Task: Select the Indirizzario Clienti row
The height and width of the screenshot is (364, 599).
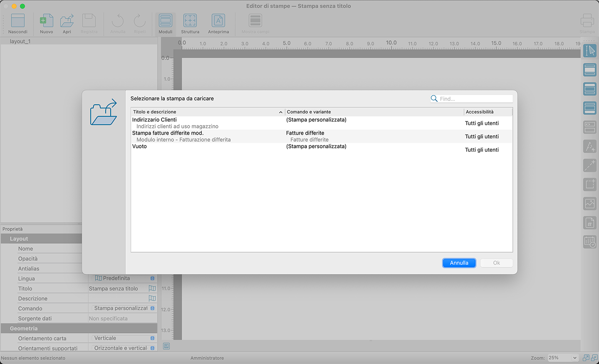Action: click(x=208, y=123)
